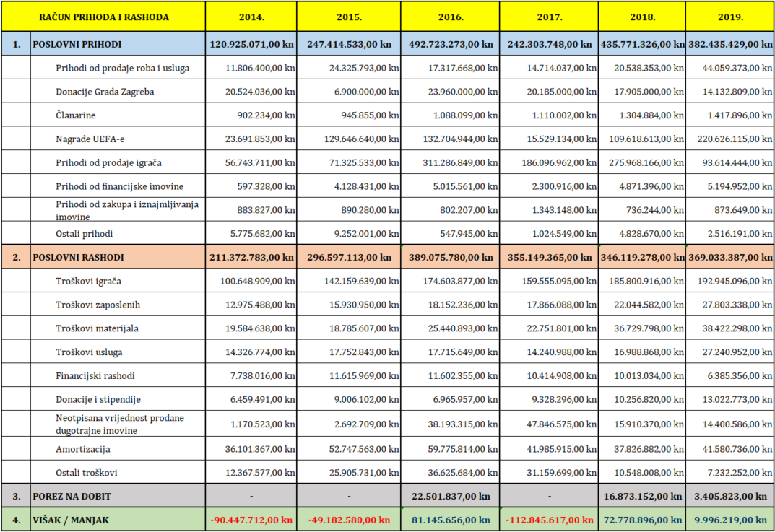This screenshot has width=775, height=532.
Task: Select tax value 22.501.837,00 kn
Action: pyautogui.click(x=451, y=497)
